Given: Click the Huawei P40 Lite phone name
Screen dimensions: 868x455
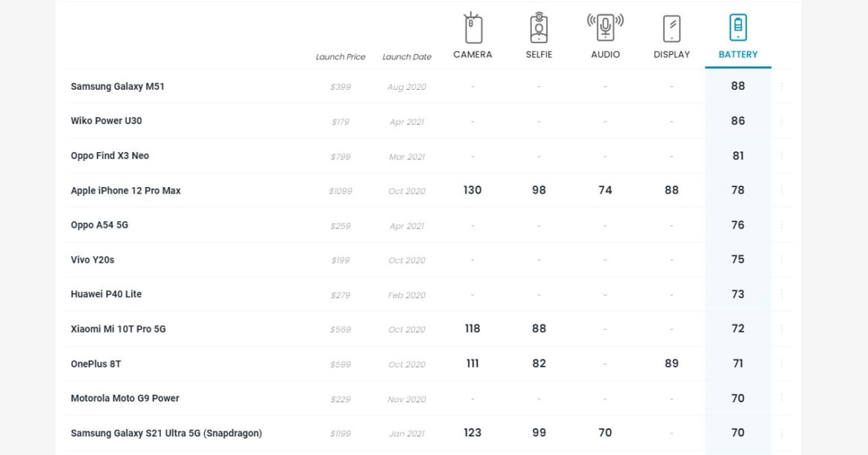Looking at the screenshot, I should (106, 294).
